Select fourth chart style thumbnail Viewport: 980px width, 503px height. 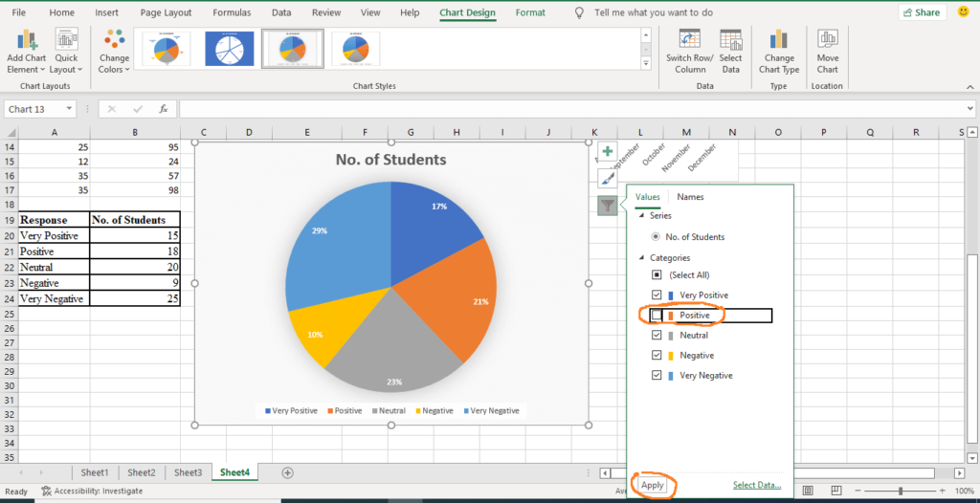[x=356, y=49]
